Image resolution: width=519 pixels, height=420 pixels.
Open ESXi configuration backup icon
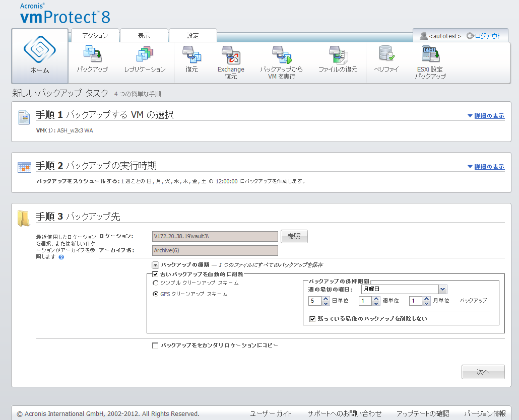pos(430,54)
